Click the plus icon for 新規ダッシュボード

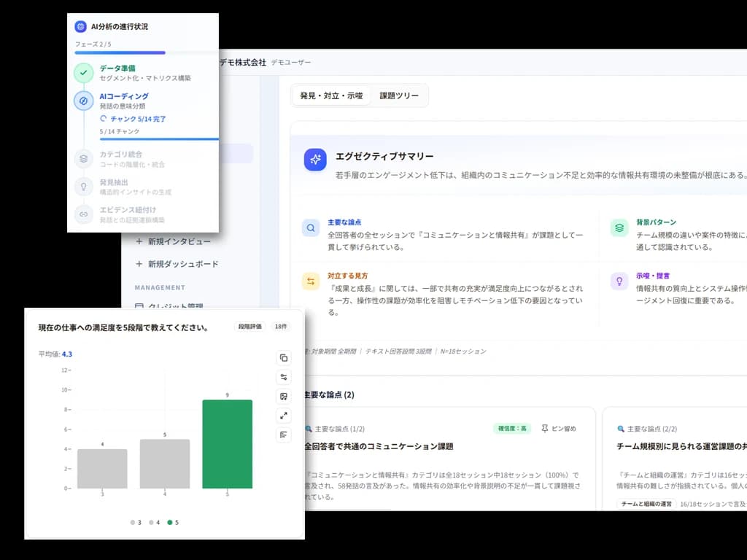coord(139,264)
